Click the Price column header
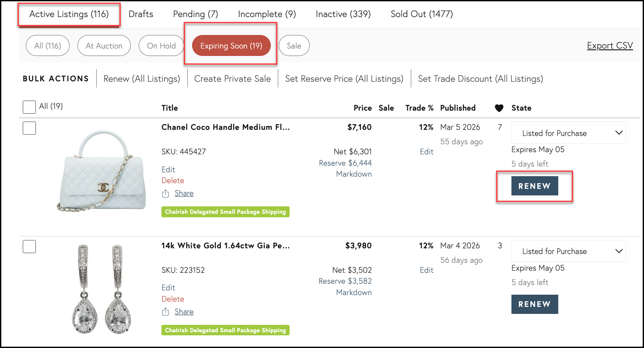The height and width of the screenshot is (348, 644). click(x=363, y=108)
